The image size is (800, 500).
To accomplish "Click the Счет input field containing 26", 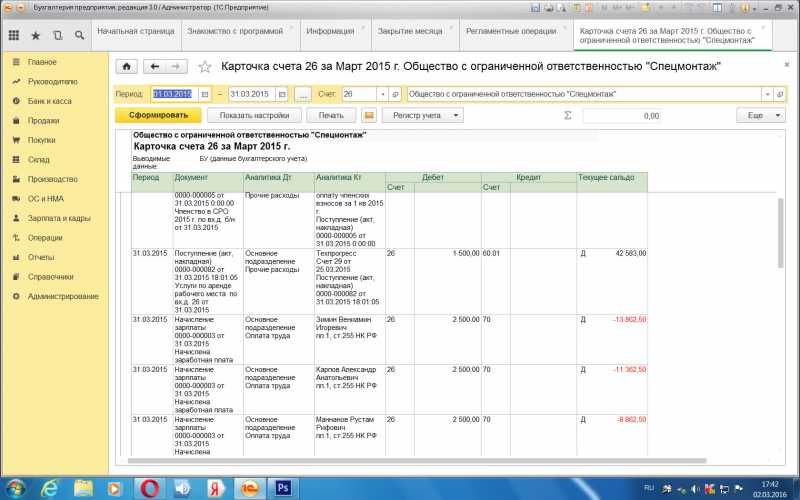I will point(360,94).
